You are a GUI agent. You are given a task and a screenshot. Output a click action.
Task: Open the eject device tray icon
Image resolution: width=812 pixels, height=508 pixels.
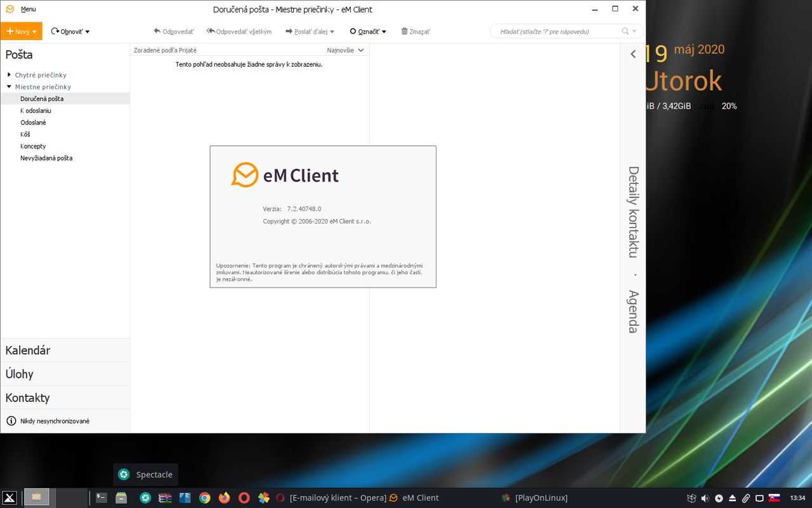pos(732,498)
